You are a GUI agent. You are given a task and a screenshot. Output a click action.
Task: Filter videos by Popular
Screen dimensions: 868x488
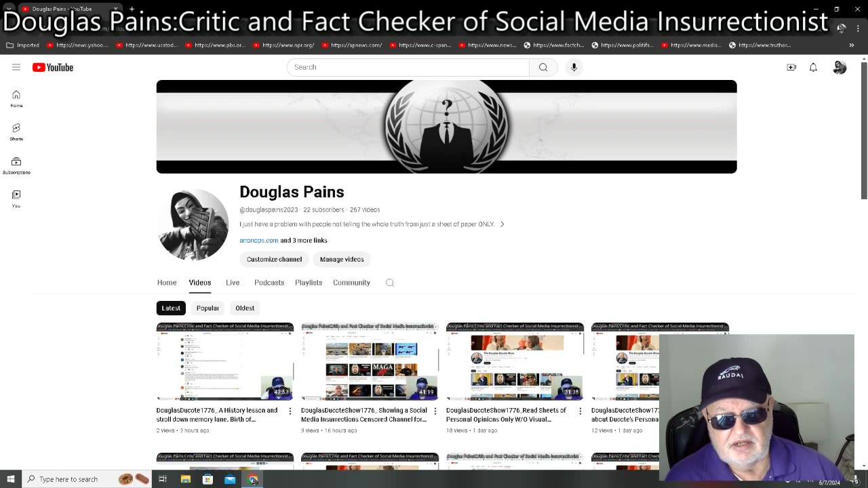tap(208, 308)
